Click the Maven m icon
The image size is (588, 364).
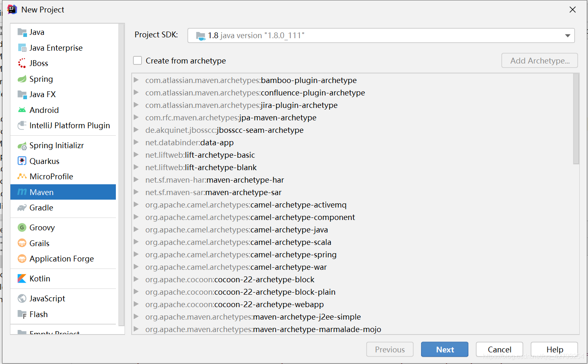tap(22, 192)
